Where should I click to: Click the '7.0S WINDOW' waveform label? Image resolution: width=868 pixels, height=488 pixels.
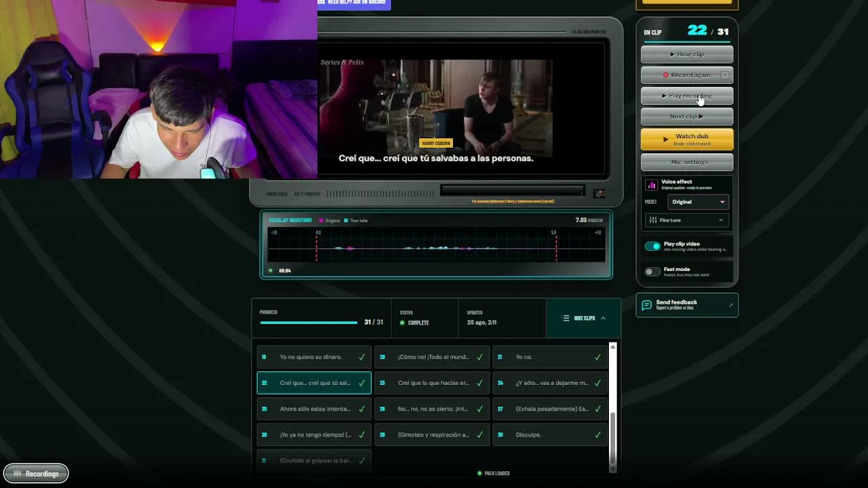click(x=589, y=220)
